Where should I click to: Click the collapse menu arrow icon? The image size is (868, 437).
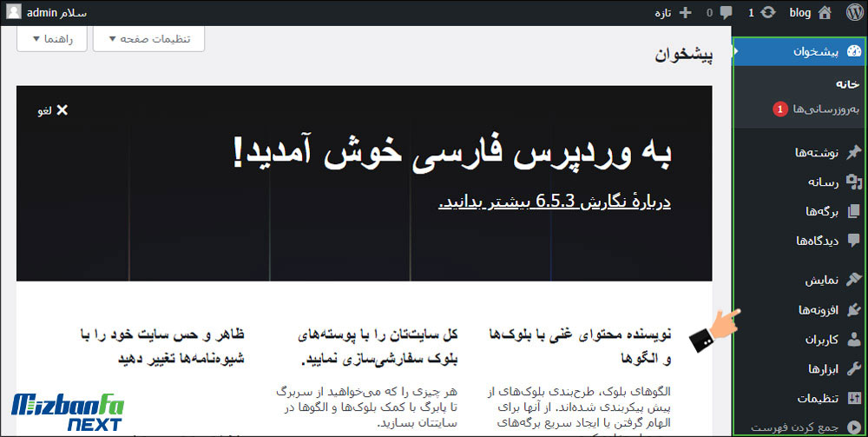(854, 427)
